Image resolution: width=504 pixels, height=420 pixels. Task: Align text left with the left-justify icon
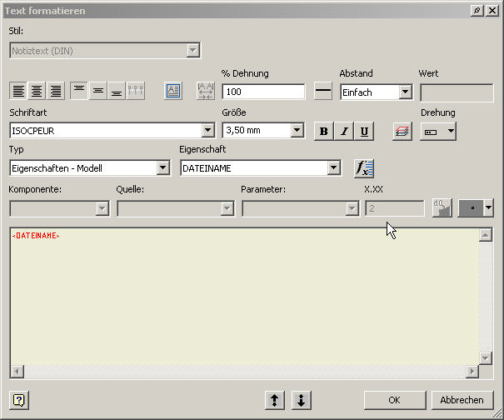[x=18, y=91]
